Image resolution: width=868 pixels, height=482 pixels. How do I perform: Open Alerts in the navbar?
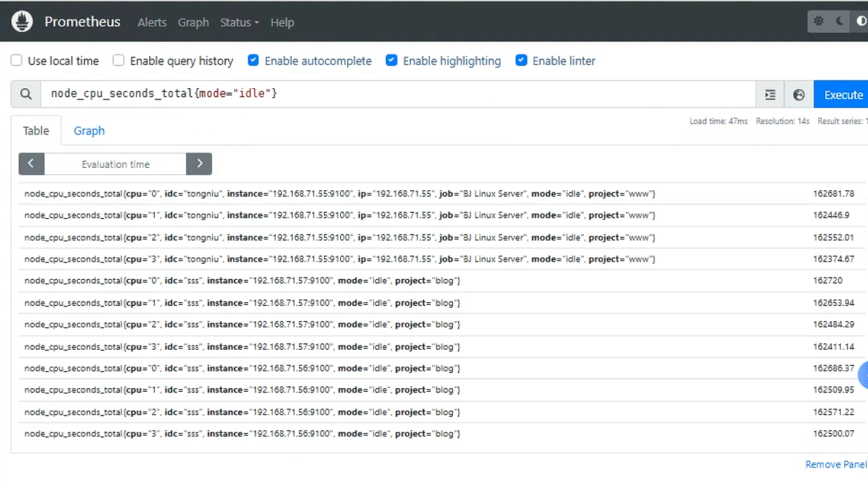pos(152,22)
